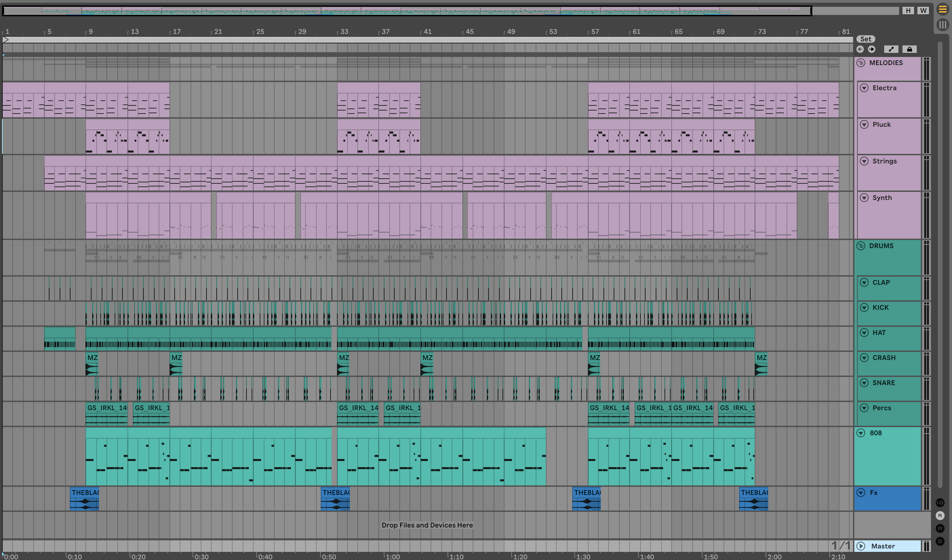This screenshot has width=952, height=560.
Task: Switch to Session view icon
Action: (942, 25)
